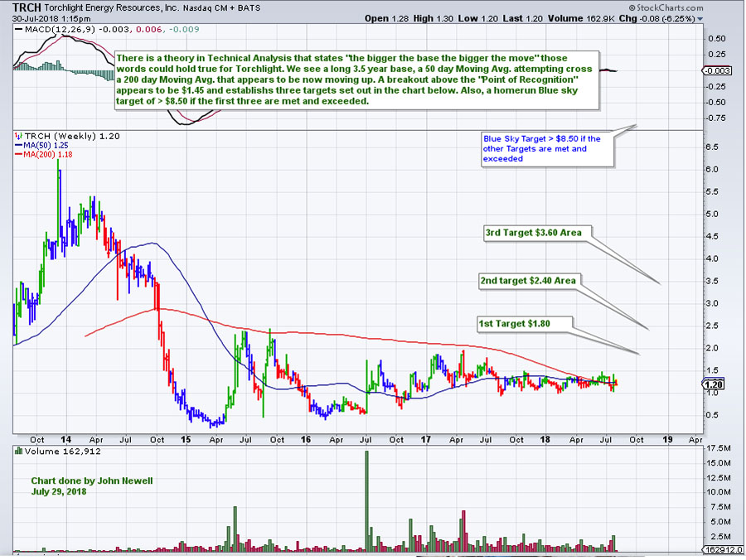Click the volume bars icon beside Volume 162,912
The image size is (746, 560).
click(8, 451)
